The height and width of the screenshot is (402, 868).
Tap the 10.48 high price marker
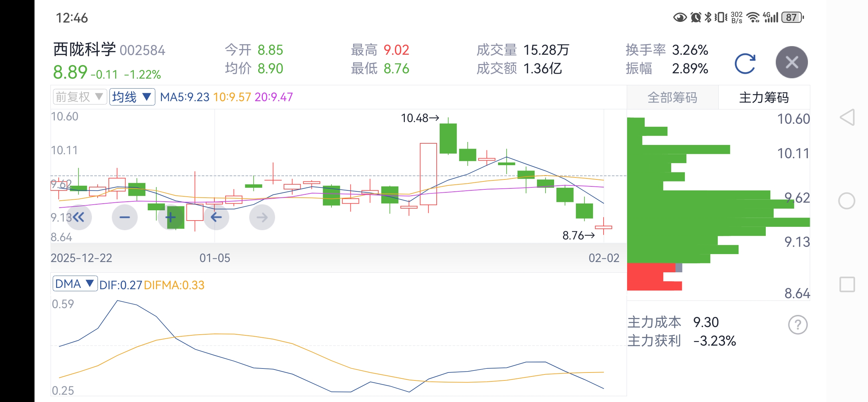pyautogui.click(x=419, y=118)
